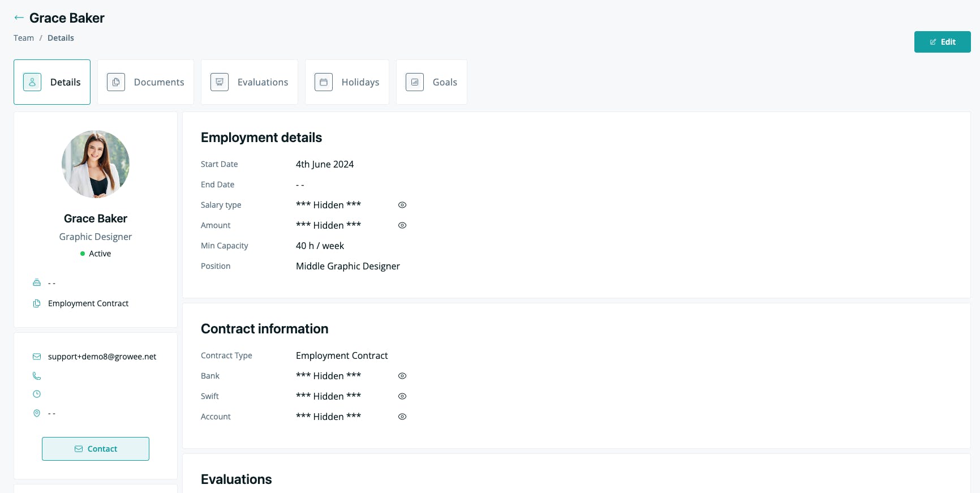Viewport: 980px width, 493px height.
Task: Open the Documents tab
Action: click(x=145, y=82)
